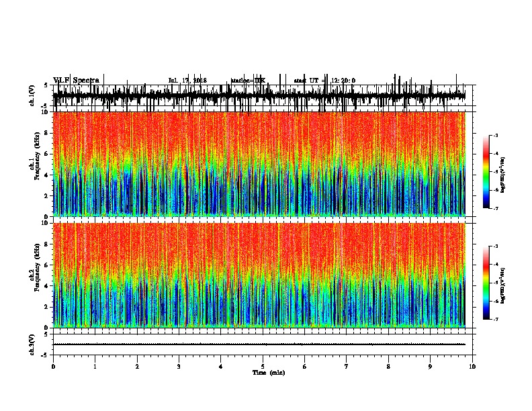This screenshot has height=411, width=532.
Task: Click time axis tick label "9"
Action: pos(431,367)
